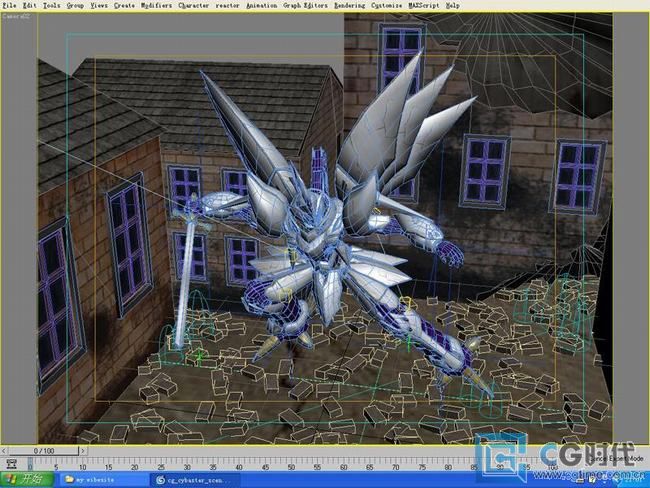This screenshot has height=488, width=650.
Task: Open the Views menu
Action: 99,5
